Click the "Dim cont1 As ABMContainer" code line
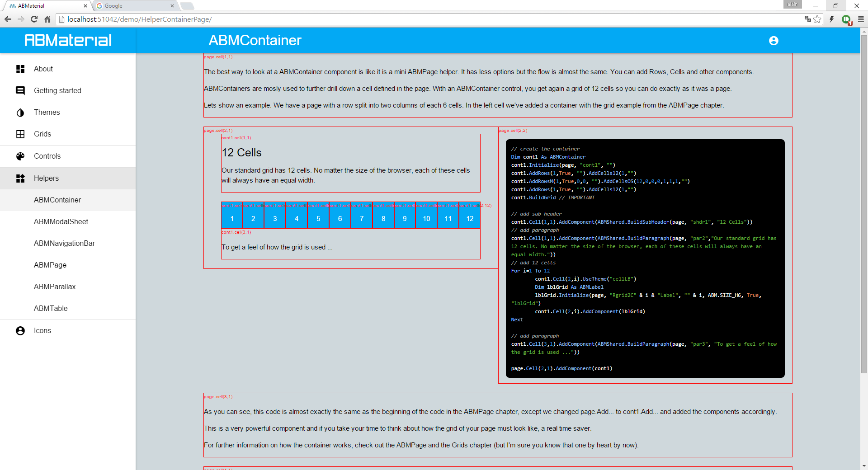 tap(548, 157)
